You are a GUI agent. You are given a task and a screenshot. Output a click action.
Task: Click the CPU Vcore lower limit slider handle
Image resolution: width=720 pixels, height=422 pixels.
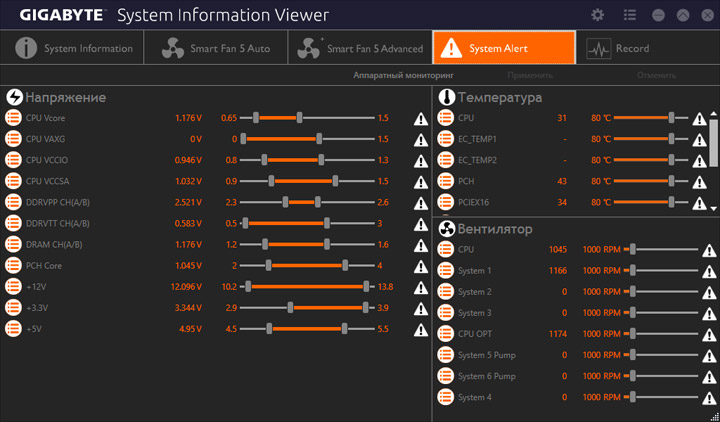256,118
